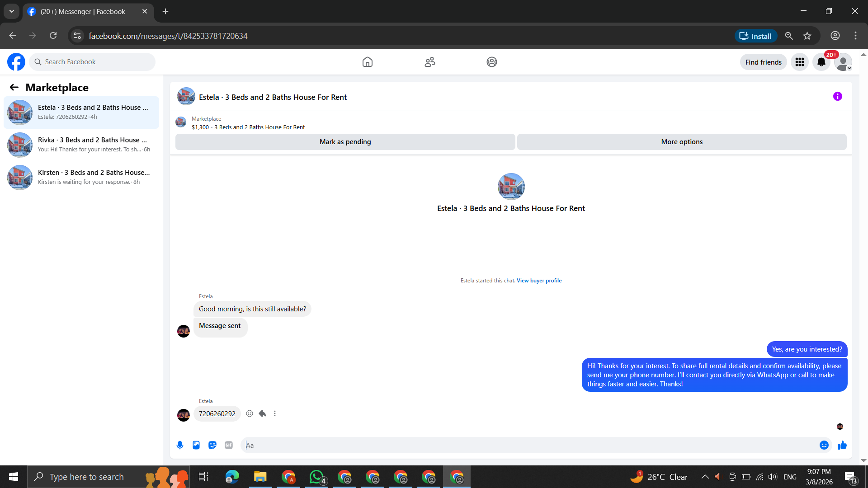Image resolution: width=868 pixels, height=488 pixels.
Task: Send a thumbs-up like
Action: 842,445
